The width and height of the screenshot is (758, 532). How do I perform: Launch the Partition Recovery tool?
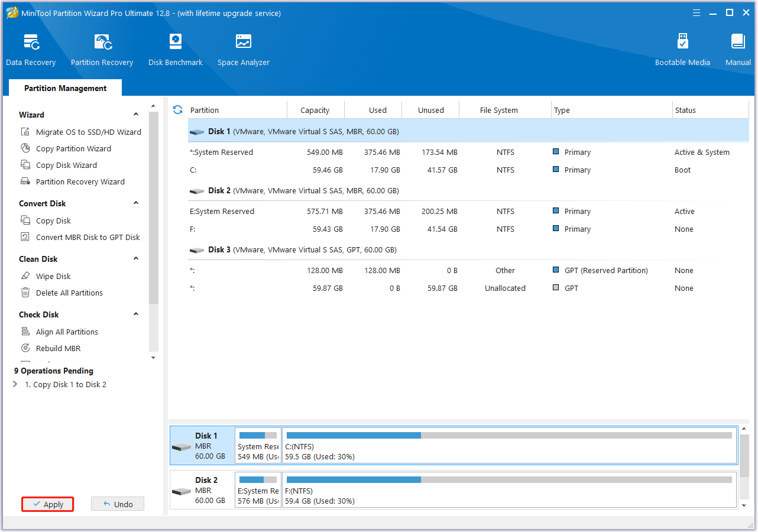pyautogui.click(x=102, y=50)
